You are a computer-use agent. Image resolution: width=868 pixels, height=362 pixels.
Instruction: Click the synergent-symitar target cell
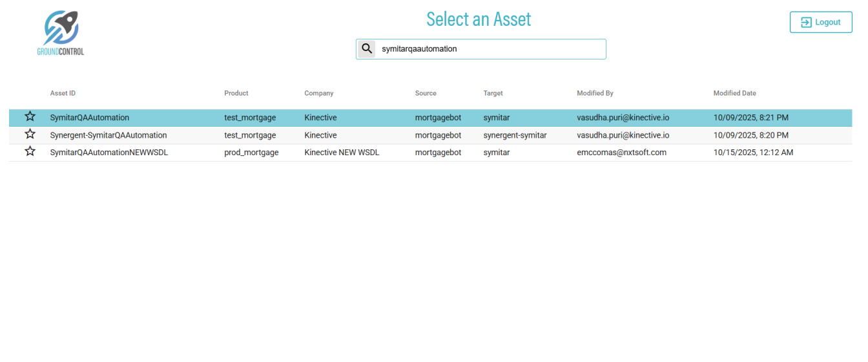(x=515, y=135)
